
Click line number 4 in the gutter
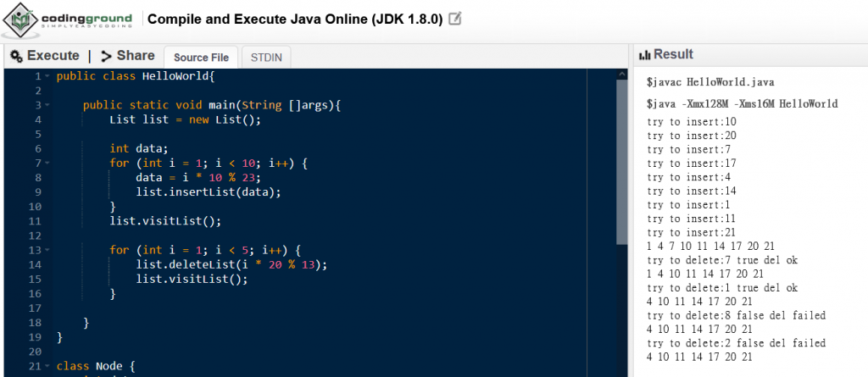37,119
